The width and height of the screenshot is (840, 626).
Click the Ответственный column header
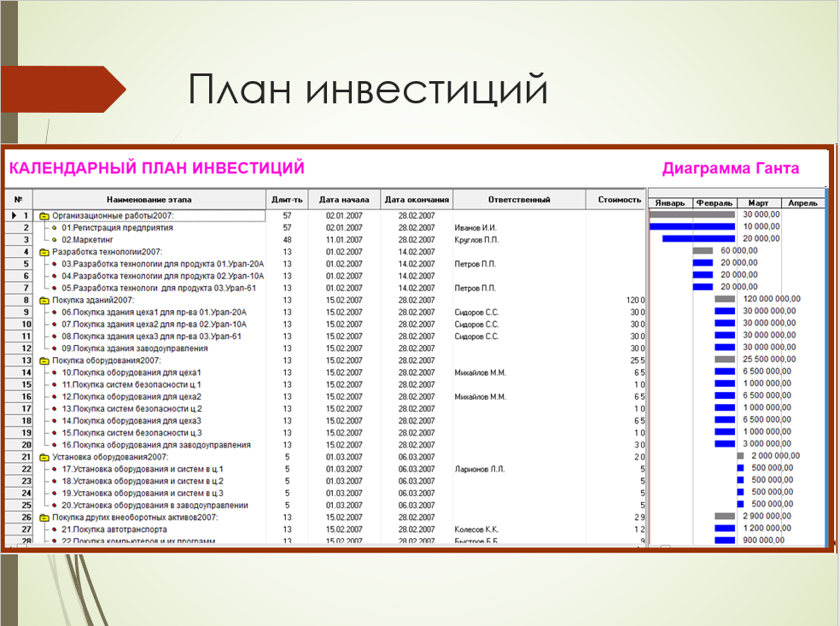pos(519,199)
